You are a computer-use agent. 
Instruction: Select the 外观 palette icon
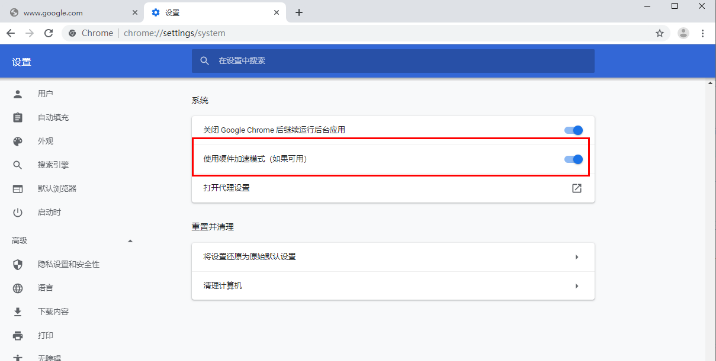(17, 141)
